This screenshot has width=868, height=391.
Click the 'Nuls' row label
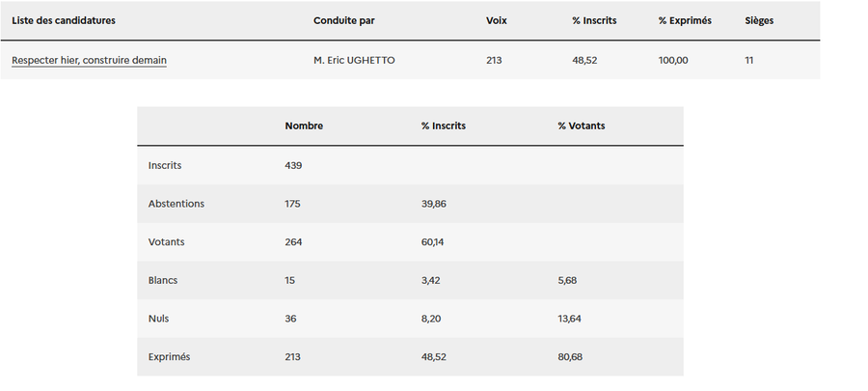pyautogui.click(x=159, y=319)
